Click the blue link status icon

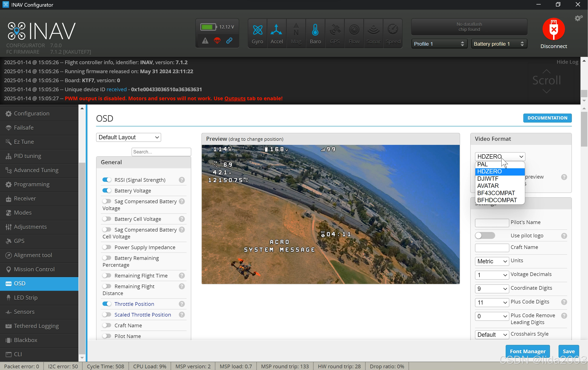229,41
